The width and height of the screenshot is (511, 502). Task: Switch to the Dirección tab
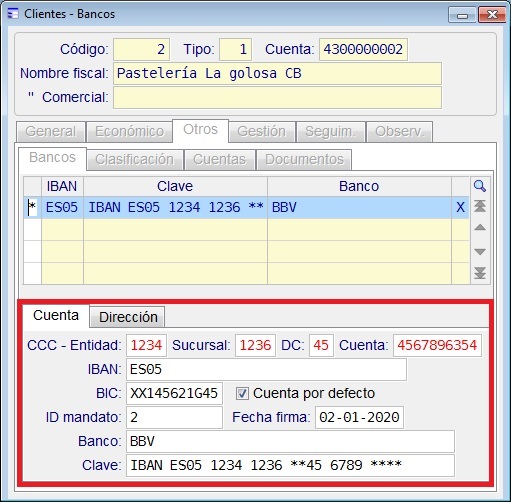(x=128, y=317)
